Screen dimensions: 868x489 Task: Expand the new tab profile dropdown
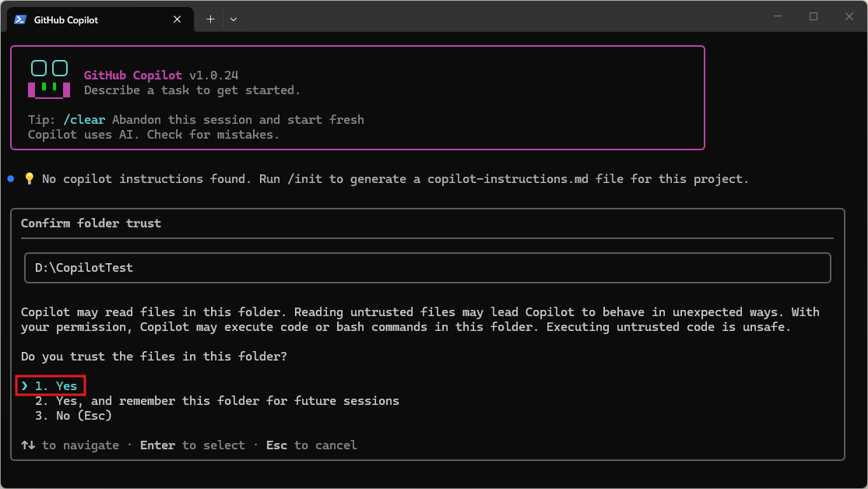click(x=234, y=19)
